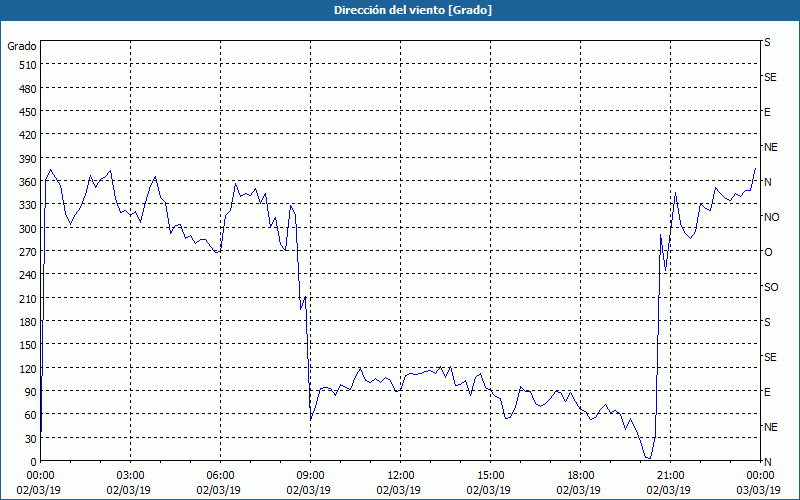
Task: Select the 06:00 time axis label
Action: 220,476
